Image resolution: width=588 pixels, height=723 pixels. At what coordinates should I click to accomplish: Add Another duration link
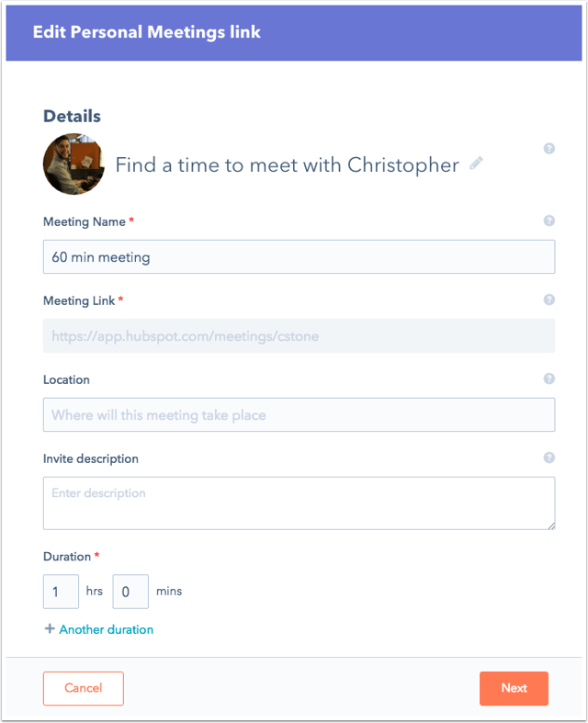click(106, 629)
